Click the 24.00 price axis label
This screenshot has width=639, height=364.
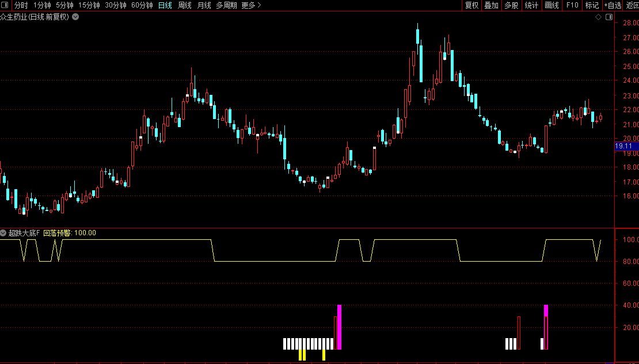coord(631,81)
